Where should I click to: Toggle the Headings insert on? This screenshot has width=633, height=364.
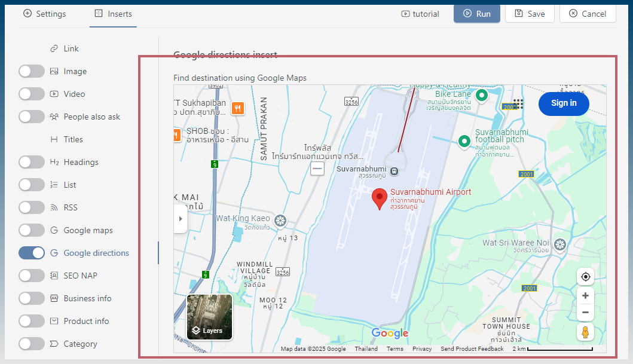click(32, 162)
